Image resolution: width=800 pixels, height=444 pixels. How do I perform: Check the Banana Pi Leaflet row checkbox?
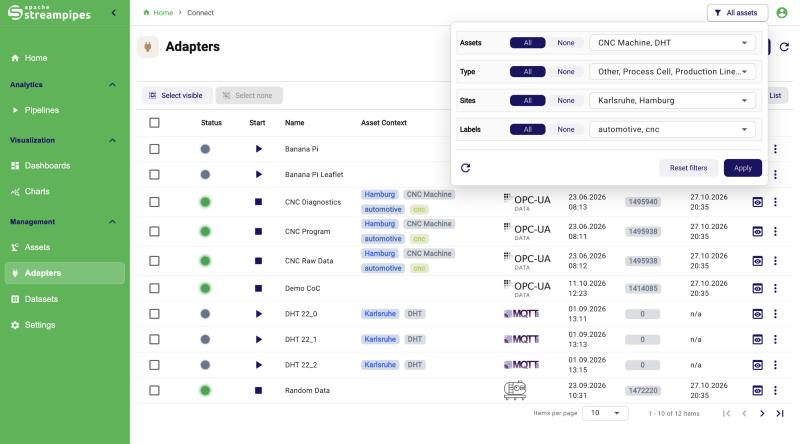tap(154, 175)
